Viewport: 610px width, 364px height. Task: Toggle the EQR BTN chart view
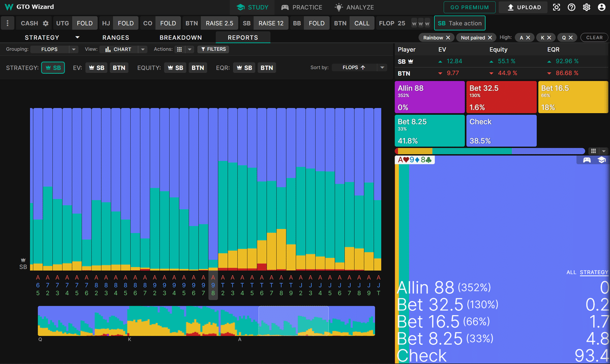(267, 68)
